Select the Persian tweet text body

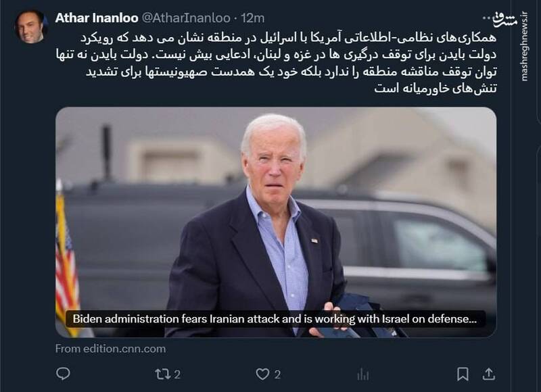[x=276, y=63]
